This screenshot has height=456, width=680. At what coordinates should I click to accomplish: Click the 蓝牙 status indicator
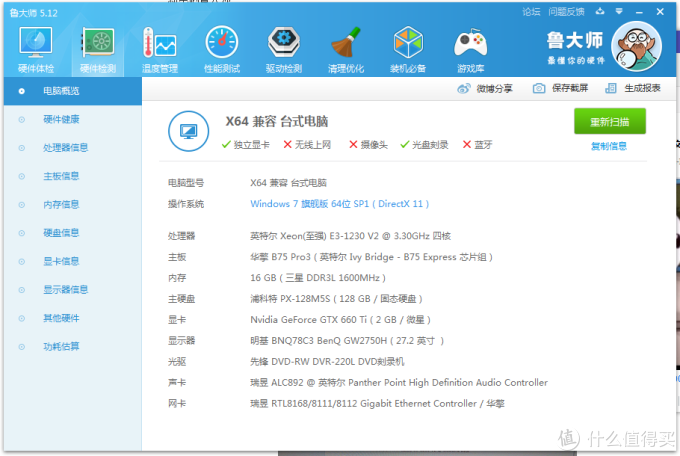[477, 145]
